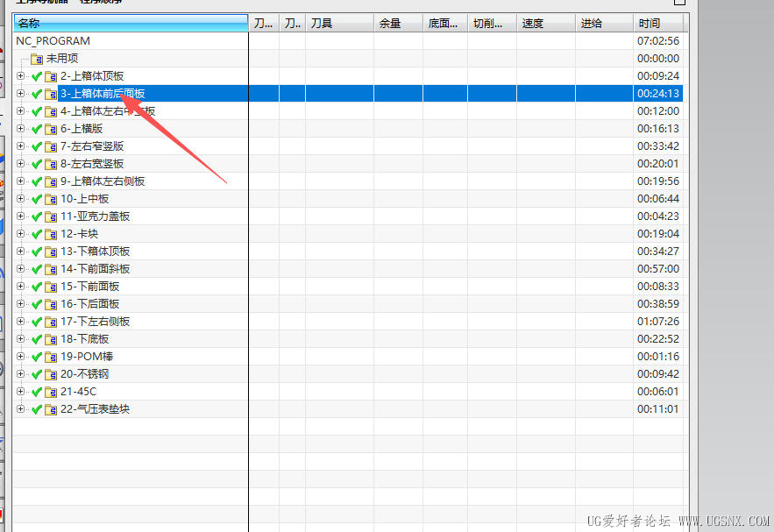Click the folder icon of 17-下左右侧板

pos(51,322)
